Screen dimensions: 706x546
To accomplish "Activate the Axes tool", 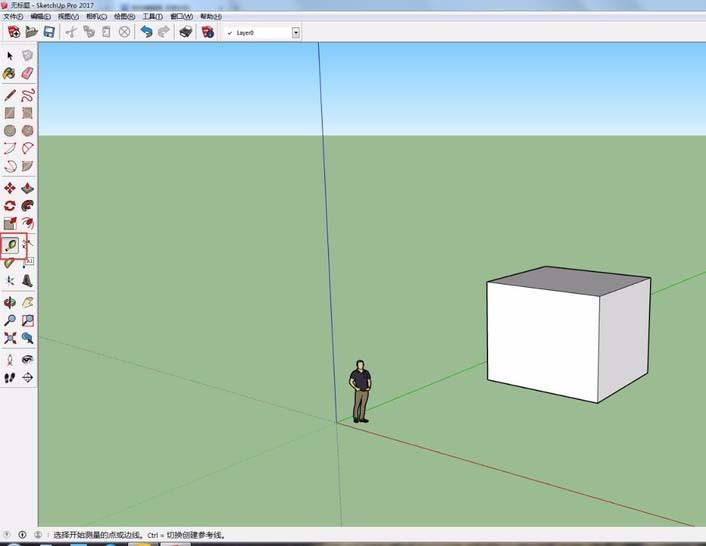I will 10,281.
